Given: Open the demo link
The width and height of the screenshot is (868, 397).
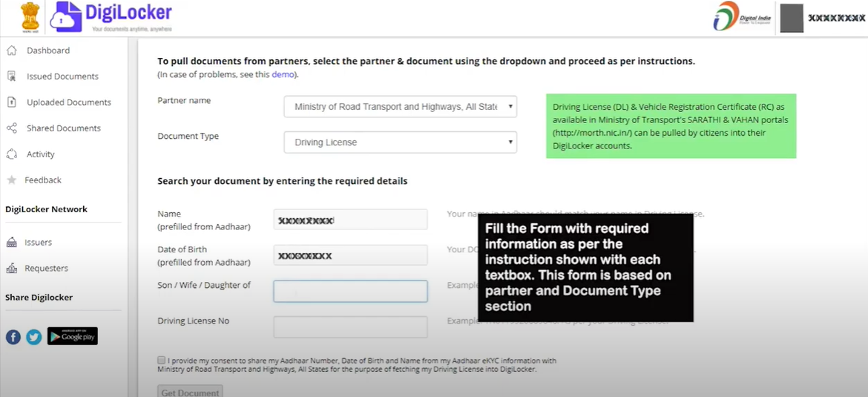Looking at the screenshot, I should tap(283, 74).
